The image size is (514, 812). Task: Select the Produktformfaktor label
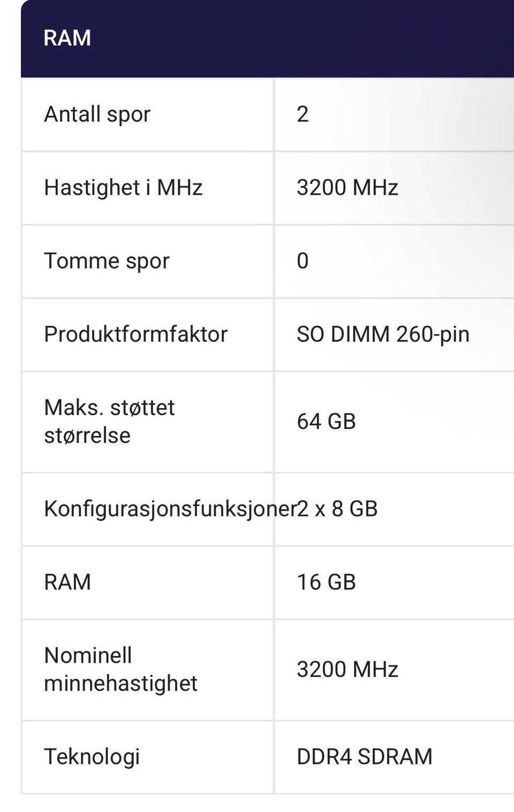135,334
